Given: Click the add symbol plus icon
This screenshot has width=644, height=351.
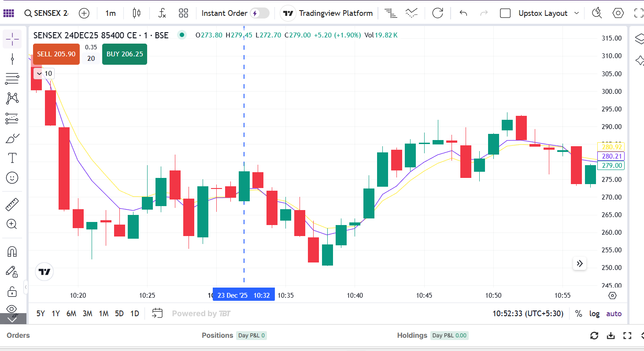Looking at the screenshot, I should [x=84, y=13].
